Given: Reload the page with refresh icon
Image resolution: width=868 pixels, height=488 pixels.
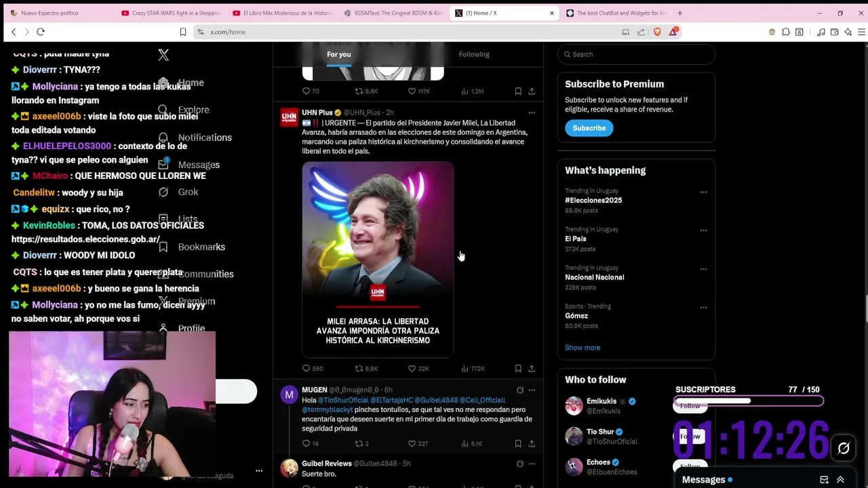Looking at the screenshot, I should coord(41,32).
